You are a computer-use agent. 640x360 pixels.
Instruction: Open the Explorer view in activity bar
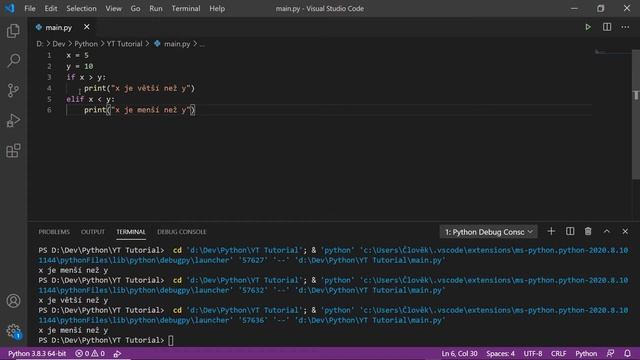[13, 31]
